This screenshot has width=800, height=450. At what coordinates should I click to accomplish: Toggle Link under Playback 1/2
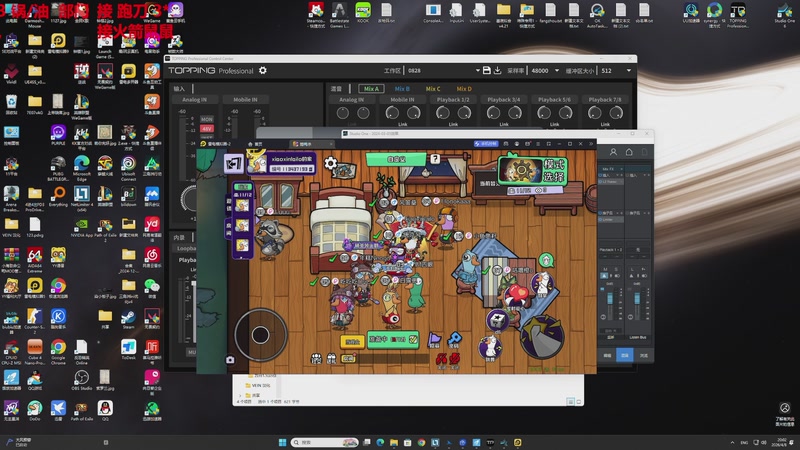[453, 124]
